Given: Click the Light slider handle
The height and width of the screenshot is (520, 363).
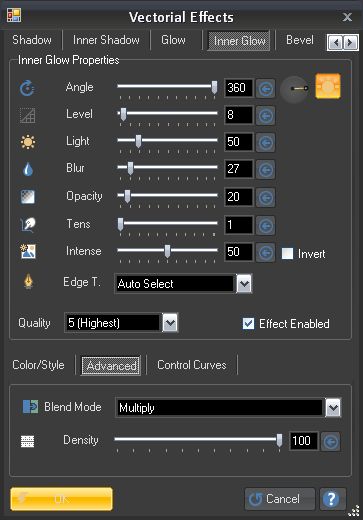Looking at the screenshot, I should pos(138,141).
